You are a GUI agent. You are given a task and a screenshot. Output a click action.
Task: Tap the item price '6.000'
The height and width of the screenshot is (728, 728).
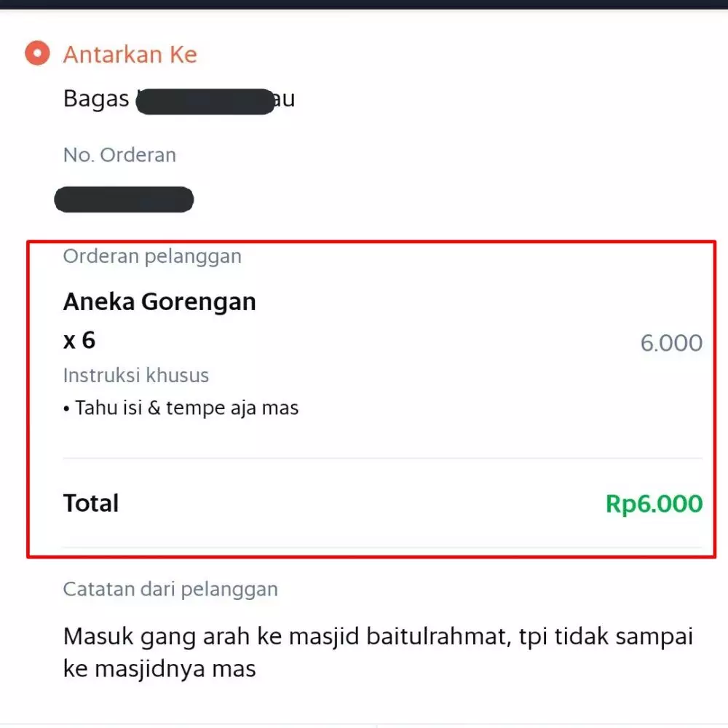pyautogui.click(x=671, y=343)
